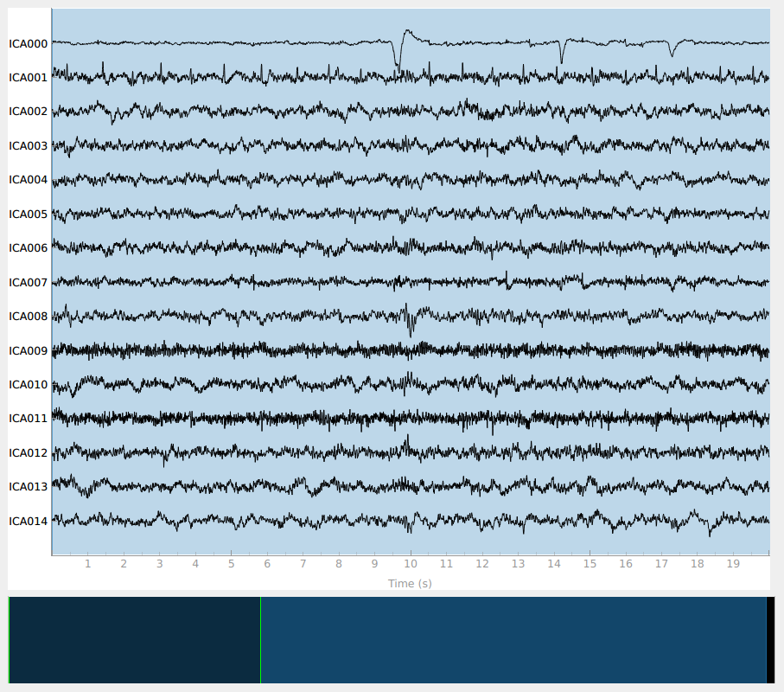784x692 pixels.
Task: Click the 10 second tick on the time axis
Action: [411, 564]
